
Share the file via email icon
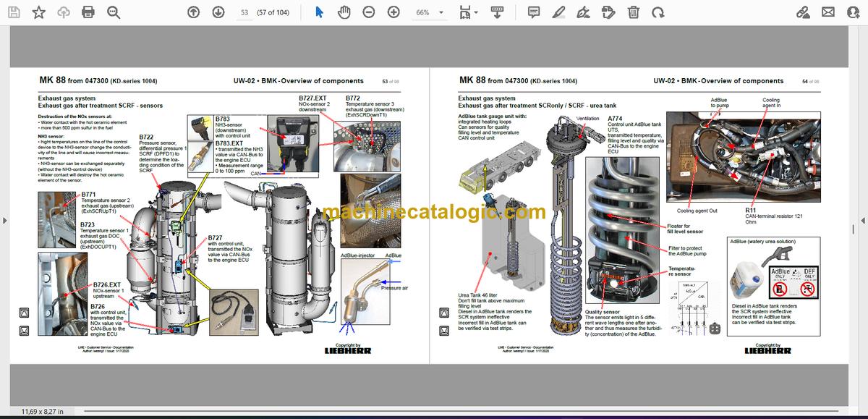point(828,12)
